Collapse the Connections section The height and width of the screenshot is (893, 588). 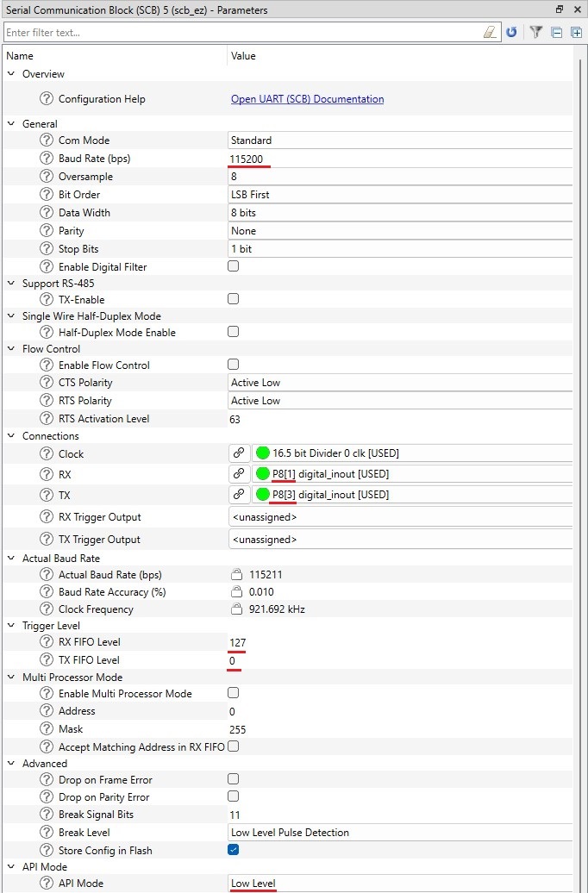pyautogui.click(x=11, y=435)
